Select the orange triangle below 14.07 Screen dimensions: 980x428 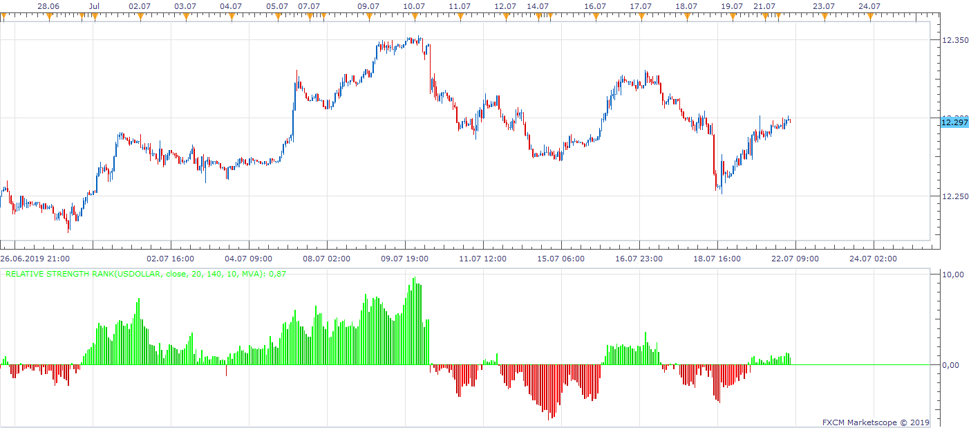coord(537,16)
